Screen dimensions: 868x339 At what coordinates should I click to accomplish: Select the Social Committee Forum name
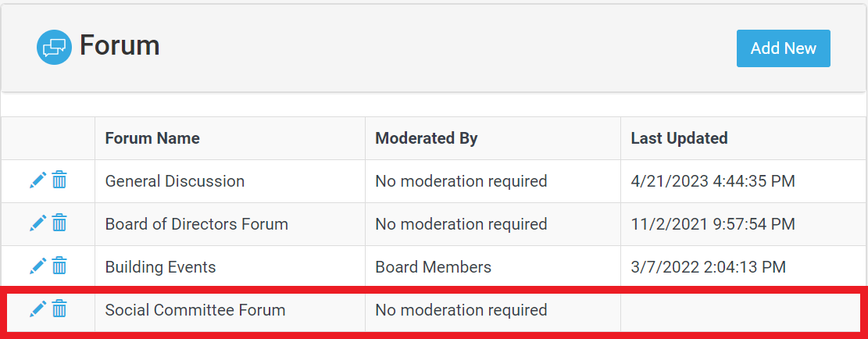point(195,310)
